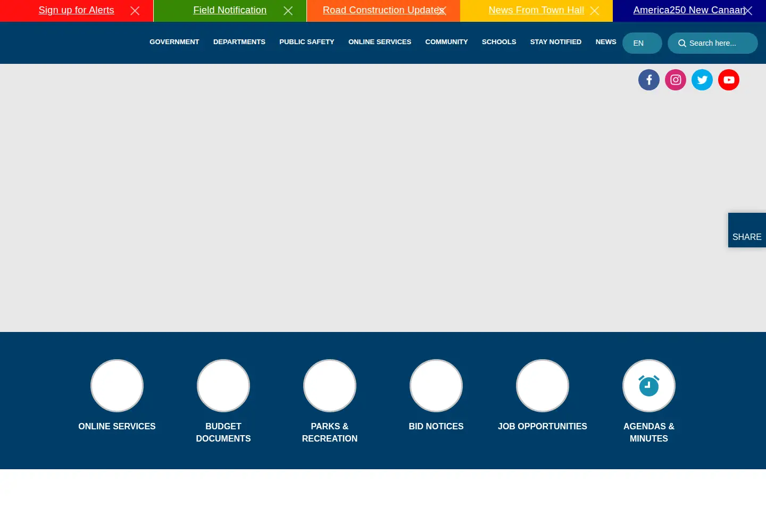The width and height of the screenshot is (766, 532).
Task: Open the Government menu
Action: [174, 41]
